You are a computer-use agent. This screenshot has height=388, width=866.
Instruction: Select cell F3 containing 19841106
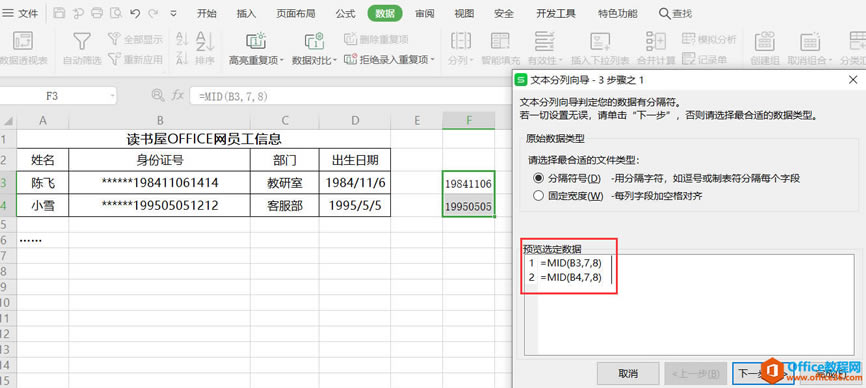tap(468, 183)
